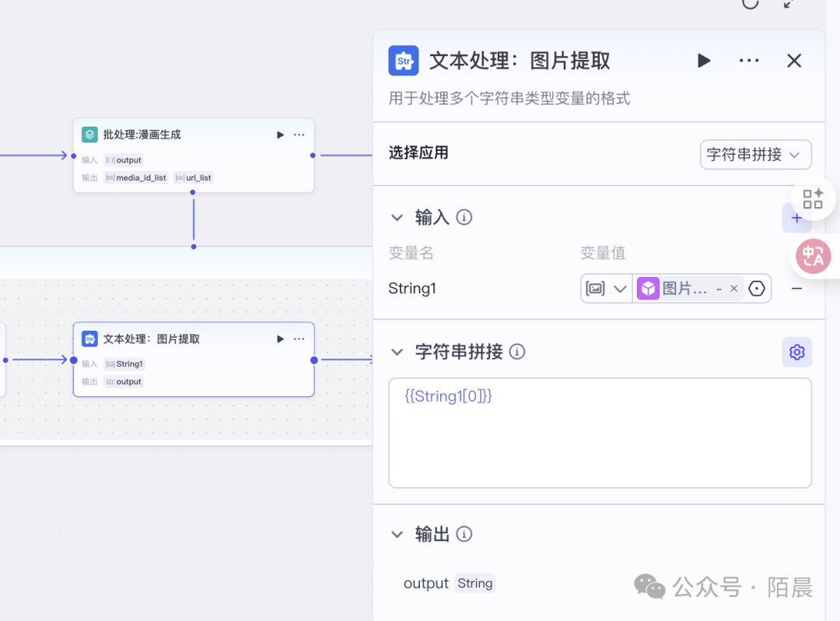Add a new input variable with plus
Image resolution: width=840 pixels, height=621 pixels.
point(796,219)
